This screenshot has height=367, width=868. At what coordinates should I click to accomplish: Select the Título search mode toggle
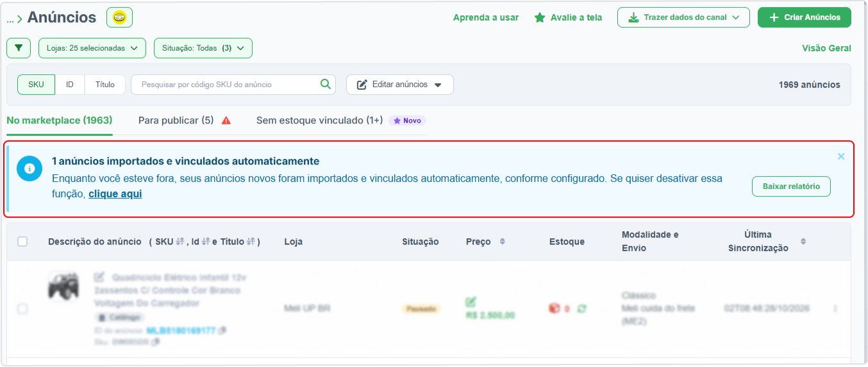105,85
